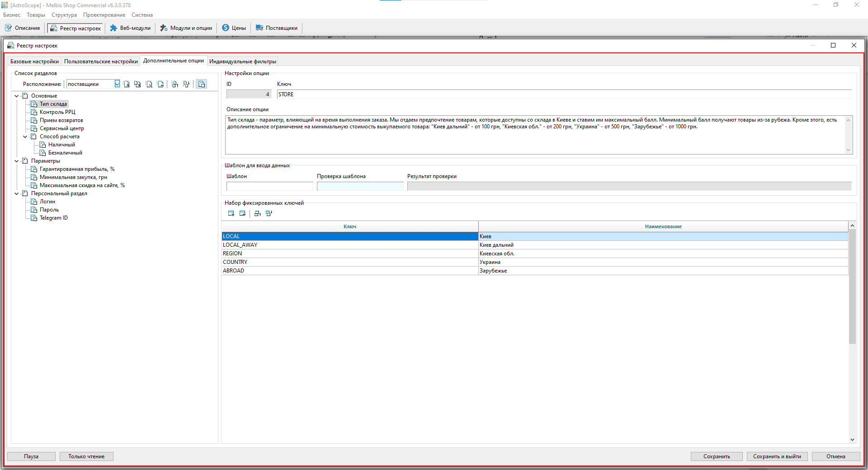
Task: Open Поставщики toolbar item
Action: (x=277, y=28)
